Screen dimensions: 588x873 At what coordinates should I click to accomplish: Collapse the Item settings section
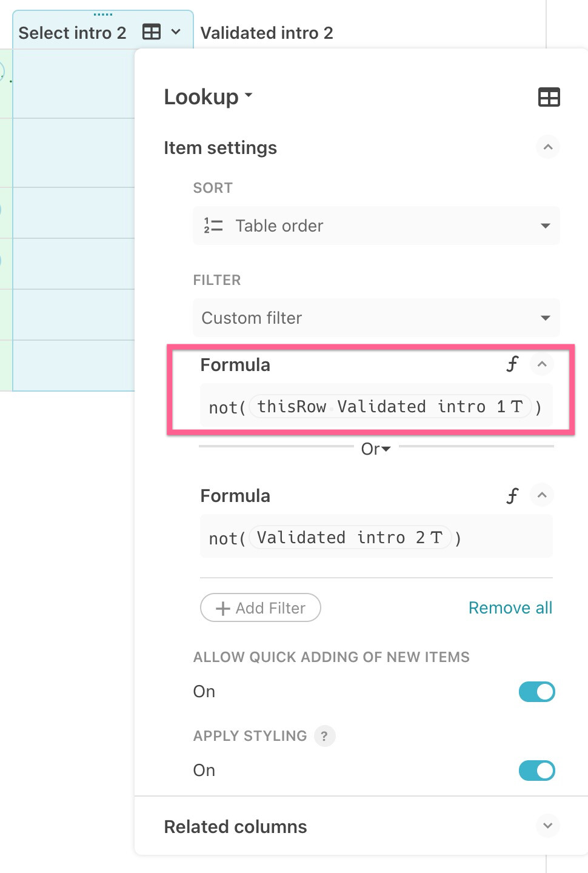click(x=547, y=147)
